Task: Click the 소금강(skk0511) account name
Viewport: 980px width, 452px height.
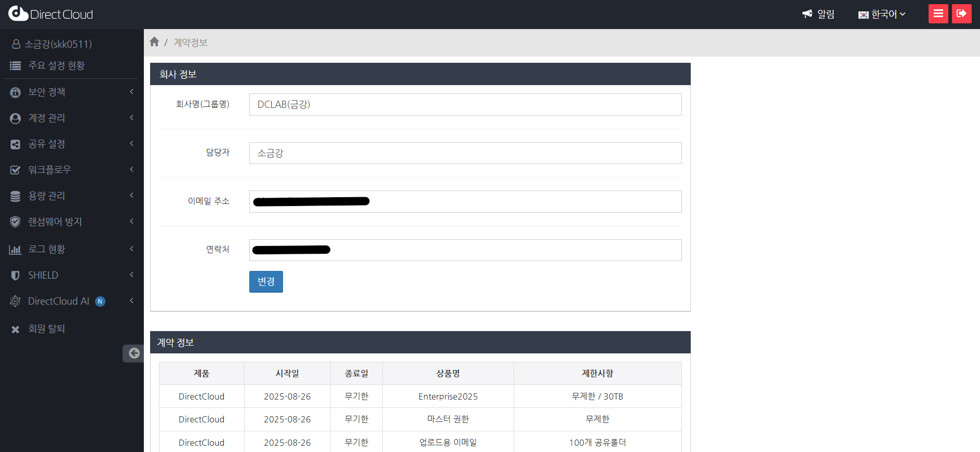Action: click(58, 44)
